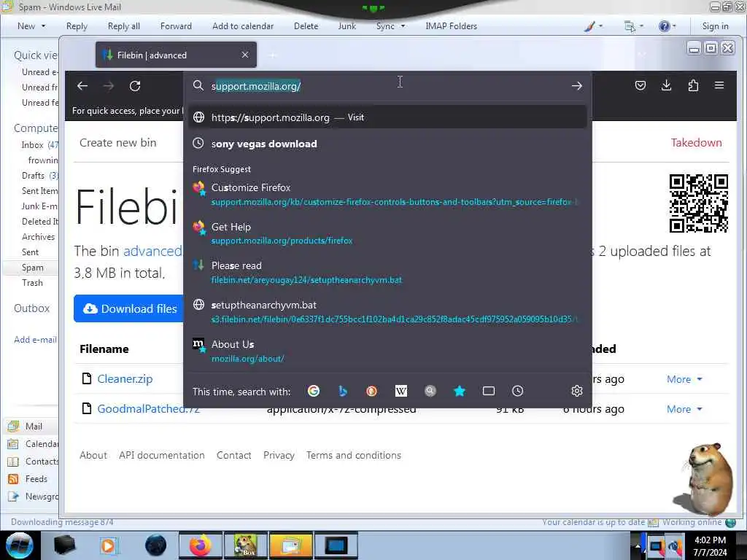The image size is (747, 560).
Task: Search this time with DuckDuckGo
Action: coord(371,391)
